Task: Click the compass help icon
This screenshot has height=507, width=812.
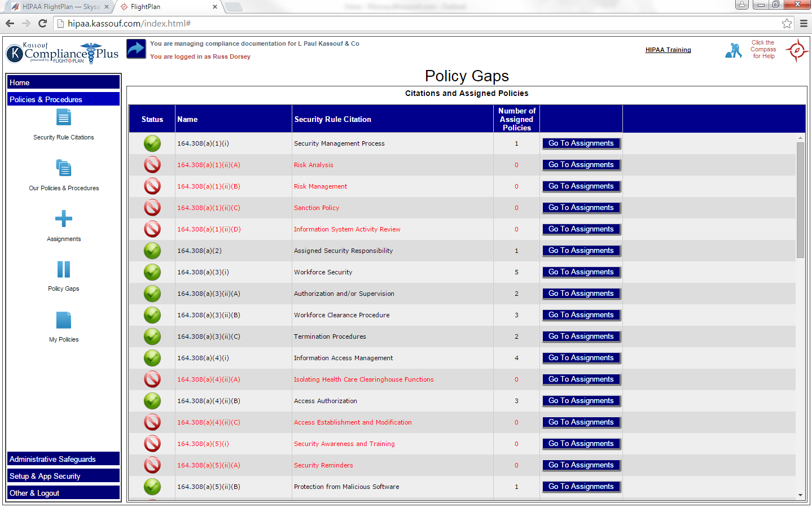Action: coord(797,51)
